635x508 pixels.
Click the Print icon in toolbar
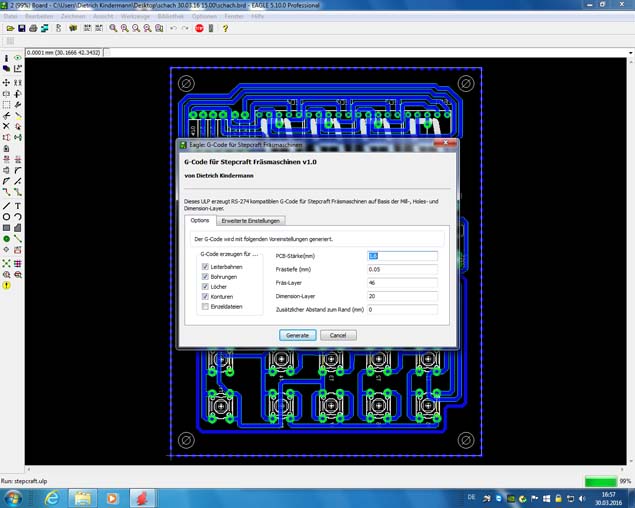click(x=33, y=28)
